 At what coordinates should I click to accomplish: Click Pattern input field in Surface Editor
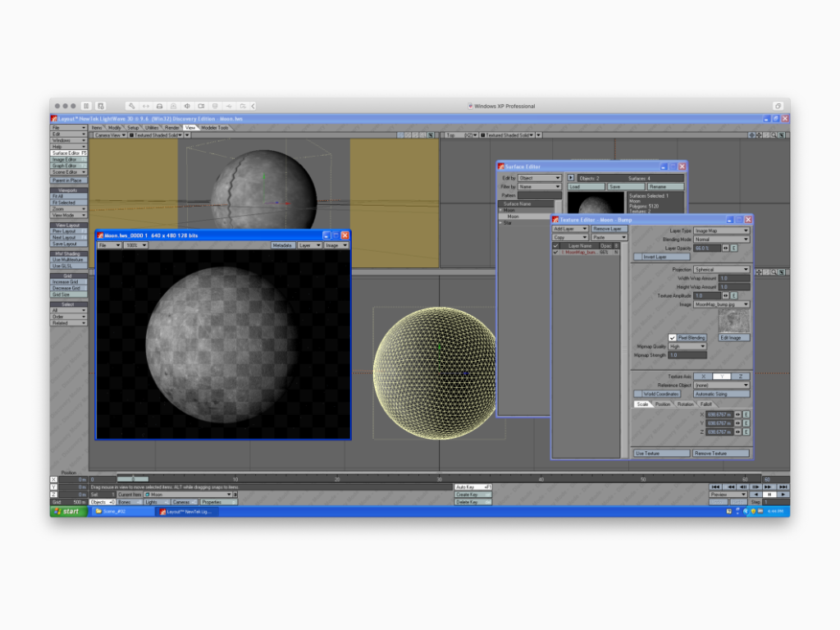(539, 195)
